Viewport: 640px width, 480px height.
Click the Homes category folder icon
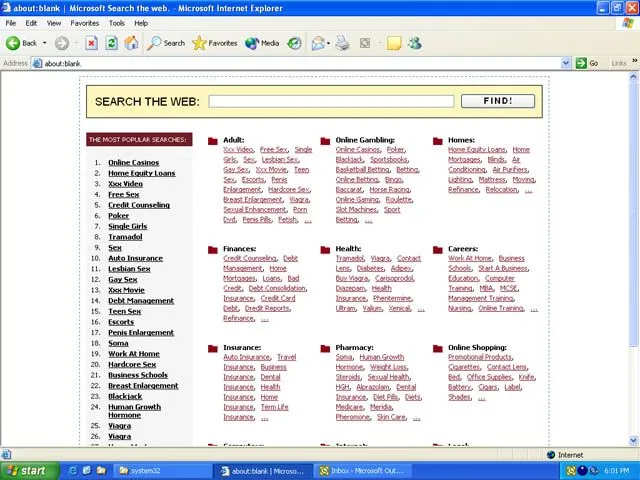click(x=438, y=141)
